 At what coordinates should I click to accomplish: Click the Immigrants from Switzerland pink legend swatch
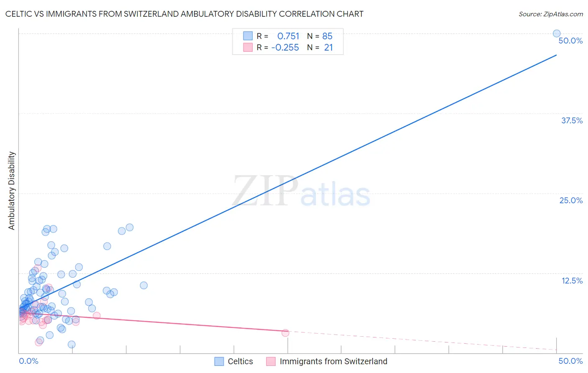coord(271,361)
